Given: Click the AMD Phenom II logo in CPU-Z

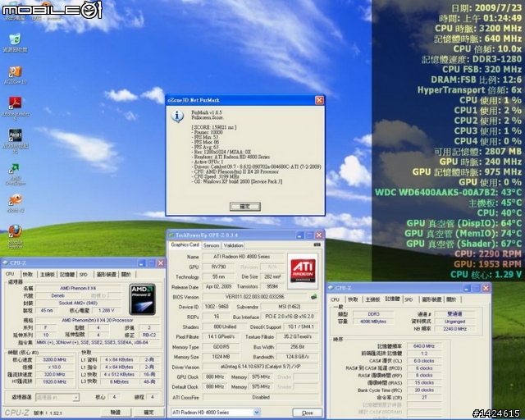Looking at the screenshot, I should [x=142, y=299].
